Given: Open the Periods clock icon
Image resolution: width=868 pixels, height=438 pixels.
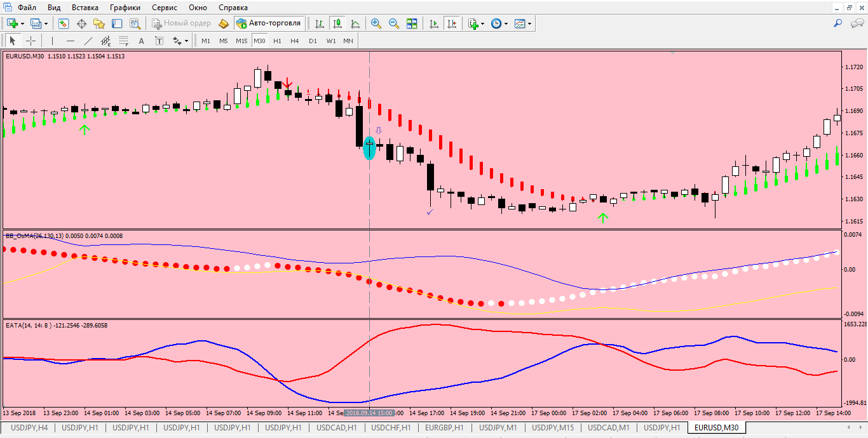Looking at the screenshot, I should tap(496, 23).
